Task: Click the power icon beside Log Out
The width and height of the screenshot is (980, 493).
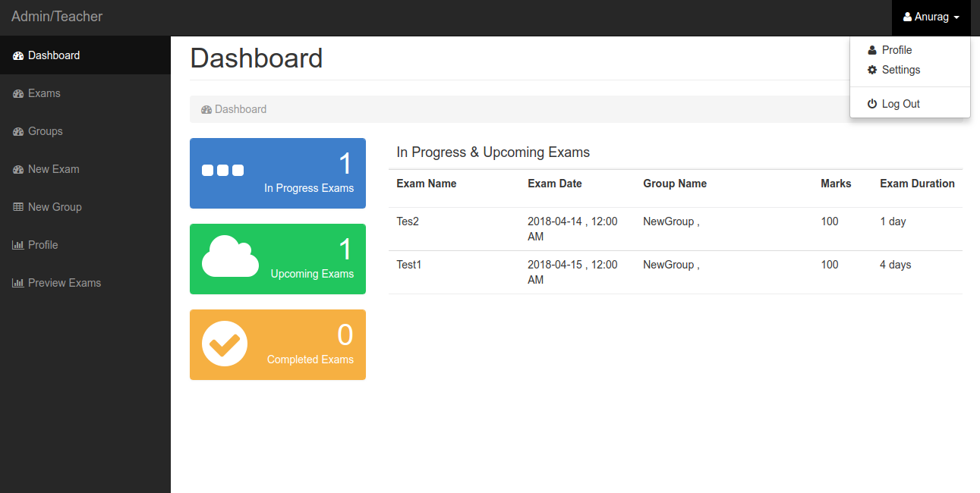Action: pyautogui.click(x=872, y=104)
